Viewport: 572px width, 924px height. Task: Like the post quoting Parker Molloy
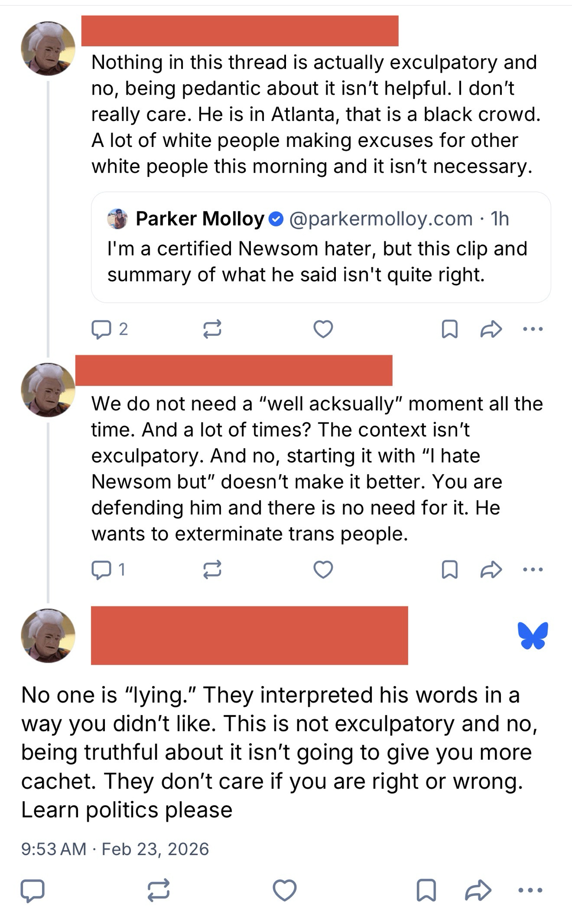click(323, 329)
